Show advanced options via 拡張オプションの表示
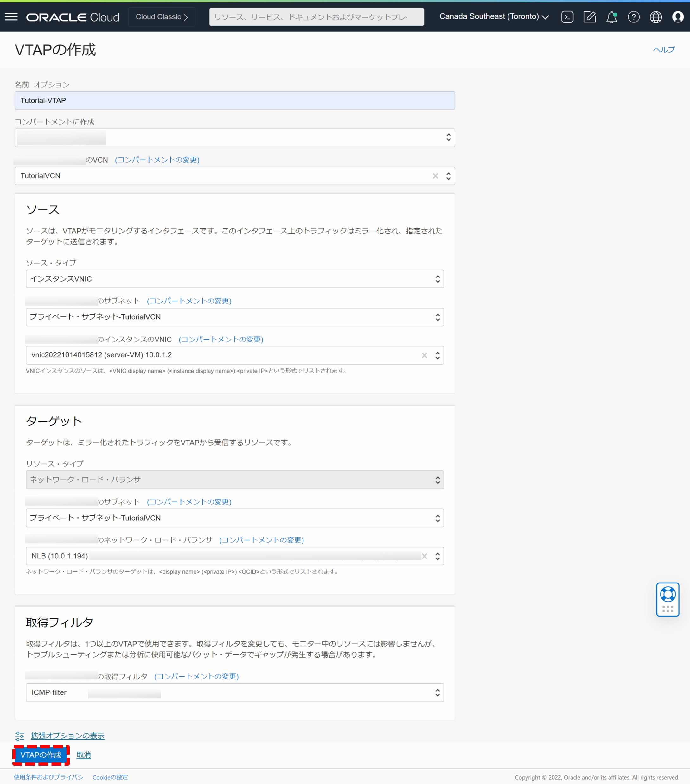Image resolution: width=690 pixels, height=784 pixels. tap(67, 736)
